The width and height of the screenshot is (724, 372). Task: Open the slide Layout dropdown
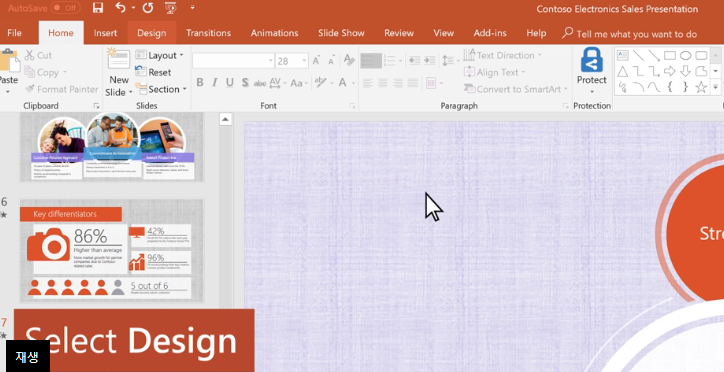click(x=159, y=55)
